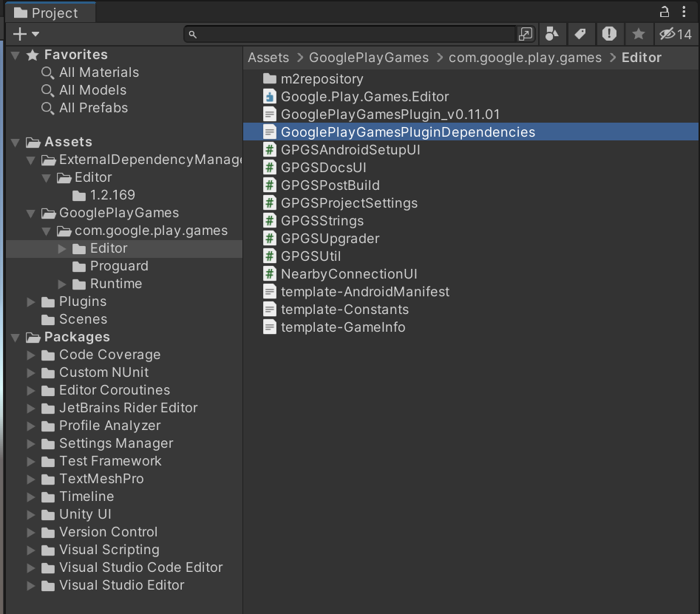Select All Models saved search
The image size is (700, 614).
(x=92, y=90)
